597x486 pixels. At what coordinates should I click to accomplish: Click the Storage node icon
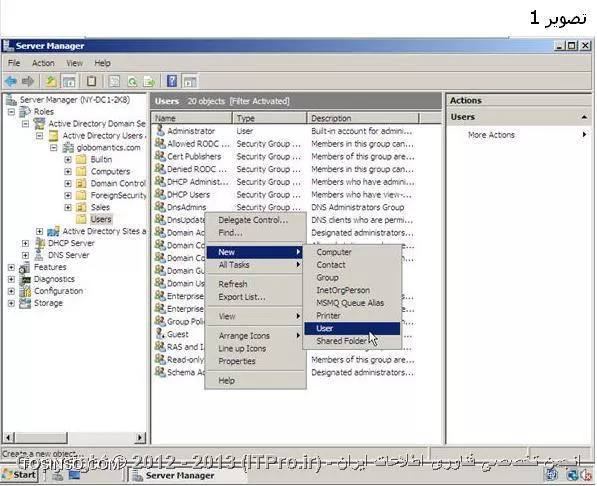(x=25, y=303)
